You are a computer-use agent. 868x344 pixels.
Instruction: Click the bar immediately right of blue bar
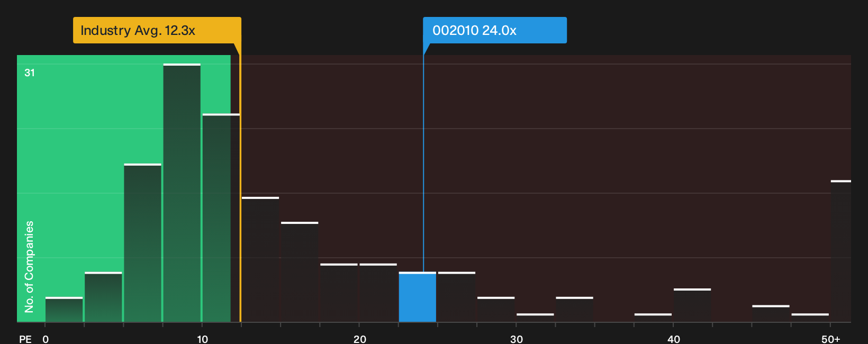457,297
